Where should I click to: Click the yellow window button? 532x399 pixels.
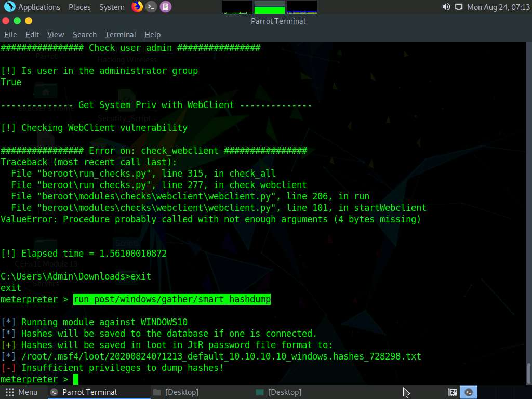29,21
